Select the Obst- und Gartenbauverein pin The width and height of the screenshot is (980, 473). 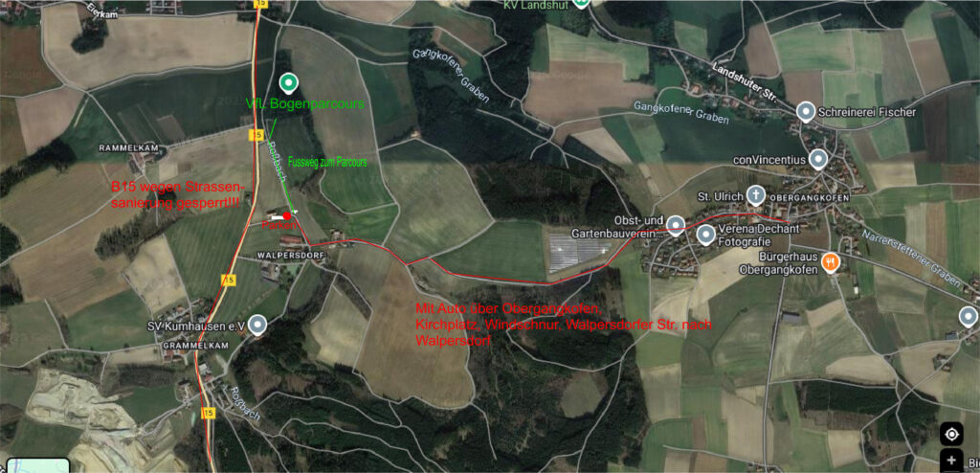(675, 225)
